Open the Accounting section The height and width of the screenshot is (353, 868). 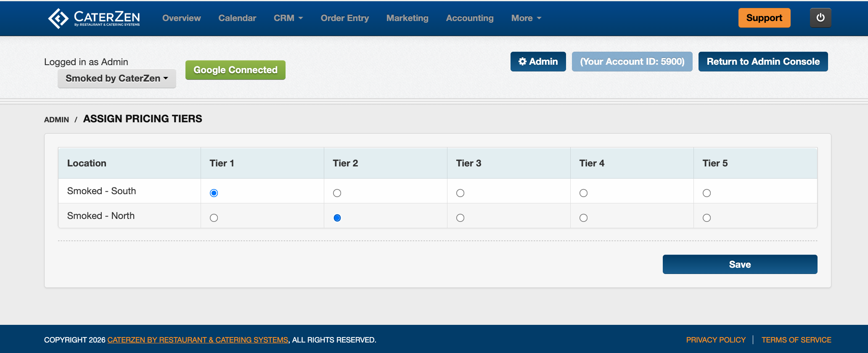pyautogui.click(x=470, y=18)
